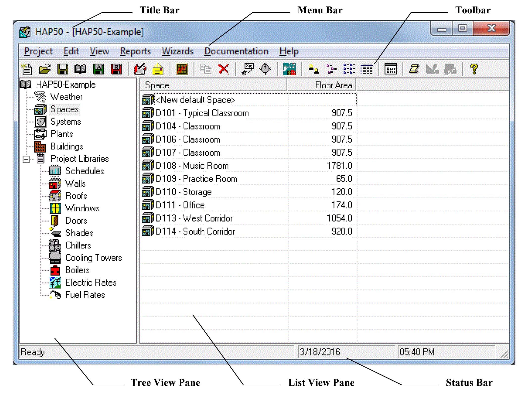This screenshot has width=532, height=397.
Task: Select D108 - Music Room list row
Action: 192,166
